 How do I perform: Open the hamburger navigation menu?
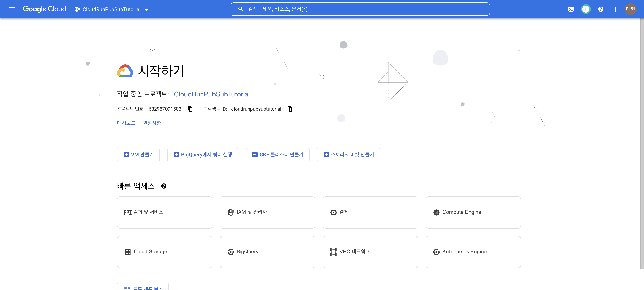coord(12,9)
